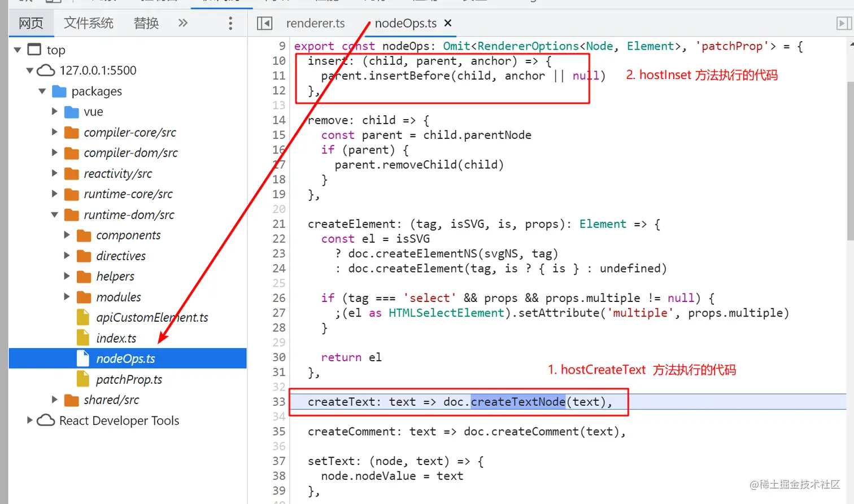Toggle the file navigator sidebar icon
The width and height of the screenshot is (854, 504).
point(264,23)
